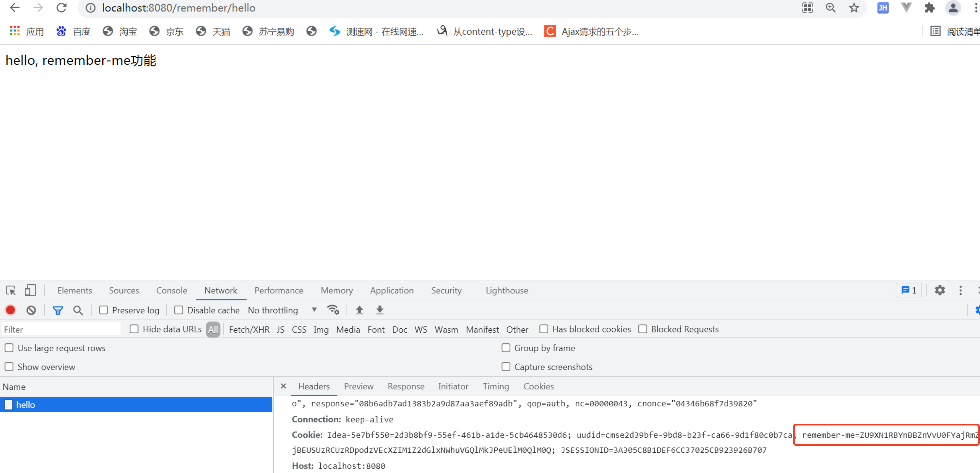Click the record network log button
The image size is (980, 473).
pos(11,310)
